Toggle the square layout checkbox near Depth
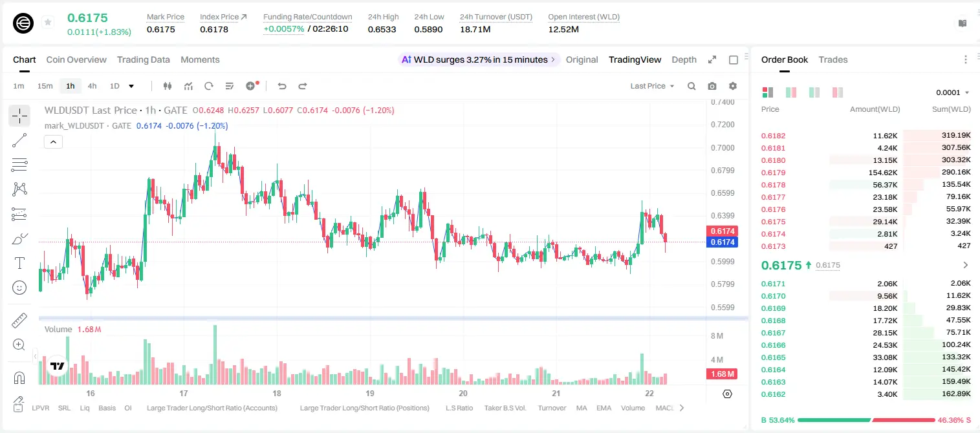The image size is (980, 433). [x=734, y=59]
